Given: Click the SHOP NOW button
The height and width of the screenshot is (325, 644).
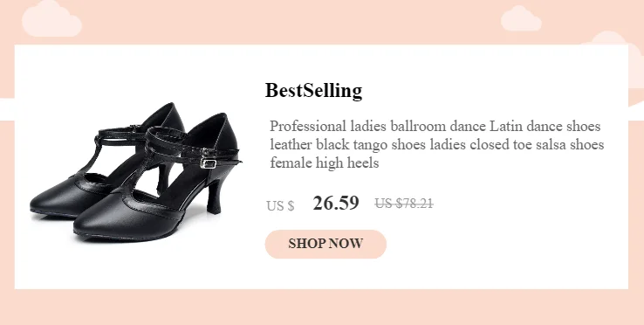Looking at the screenshot, I should pos(325,244).
